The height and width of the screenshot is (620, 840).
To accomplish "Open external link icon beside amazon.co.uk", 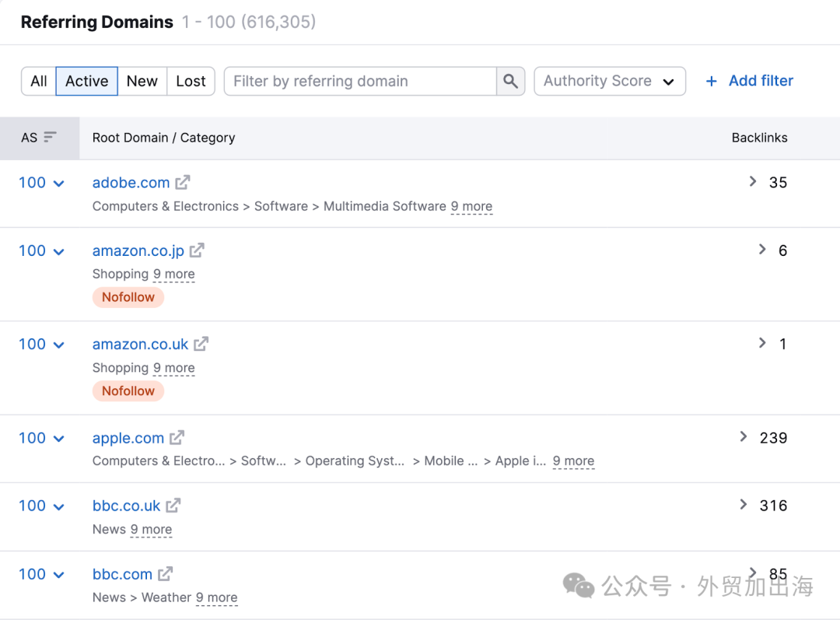I will (x=201, y=344).
